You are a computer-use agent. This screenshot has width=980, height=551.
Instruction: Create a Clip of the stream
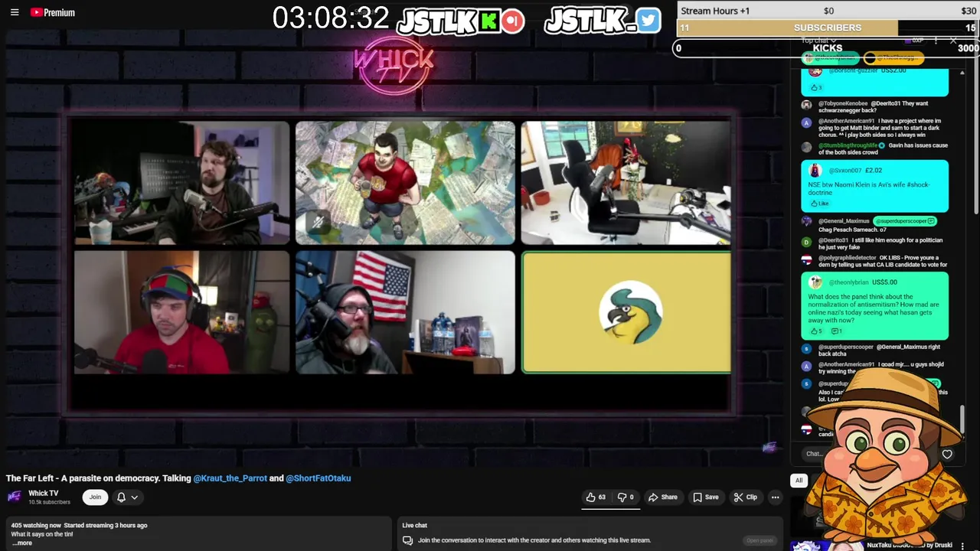[745, 497]
